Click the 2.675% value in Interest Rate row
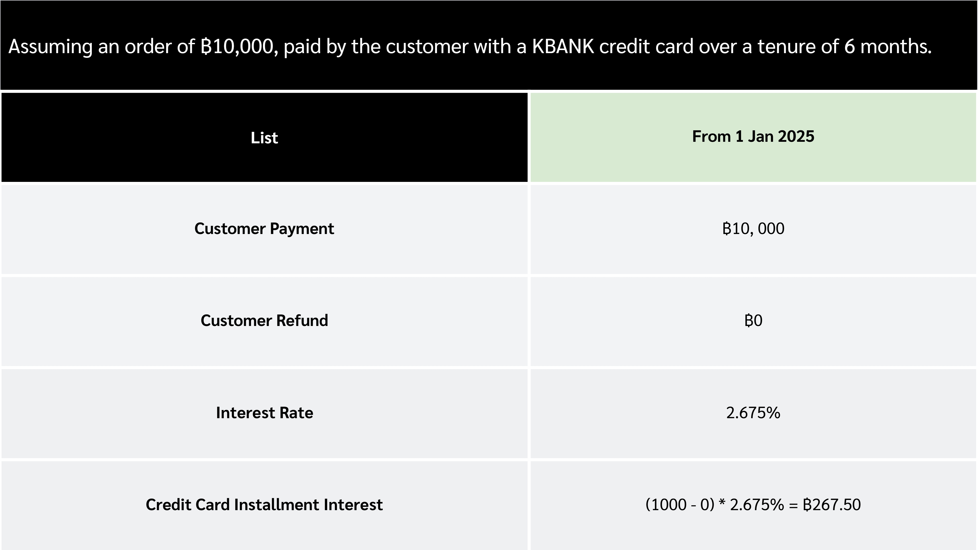The image size is (980, 550). (753, 413)
